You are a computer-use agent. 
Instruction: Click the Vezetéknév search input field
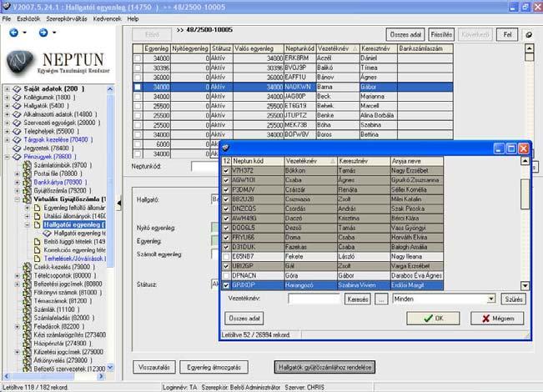click(x=314, y=299)
